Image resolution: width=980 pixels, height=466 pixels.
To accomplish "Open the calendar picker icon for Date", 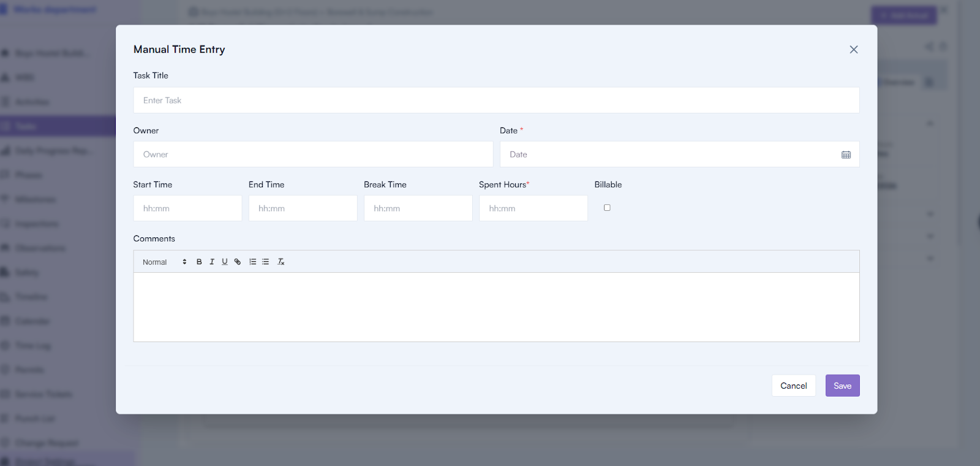I will coord(846,155).
